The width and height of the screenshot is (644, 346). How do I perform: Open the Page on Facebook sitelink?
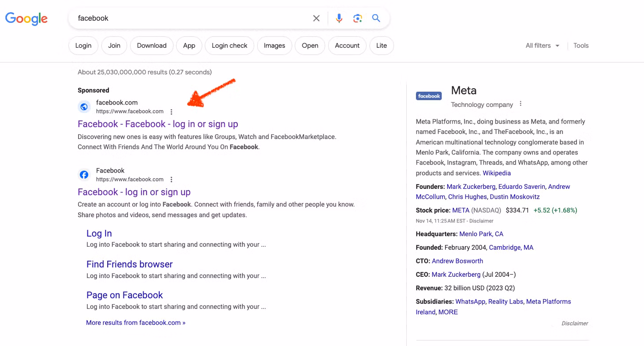point(125,295)
